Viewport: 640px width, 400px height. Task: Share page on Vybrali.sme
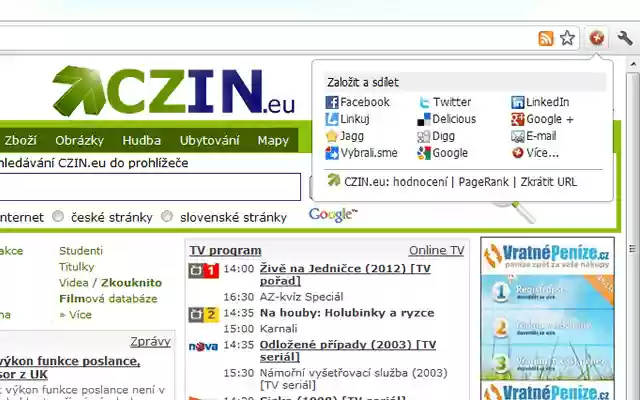pos(361,153)
